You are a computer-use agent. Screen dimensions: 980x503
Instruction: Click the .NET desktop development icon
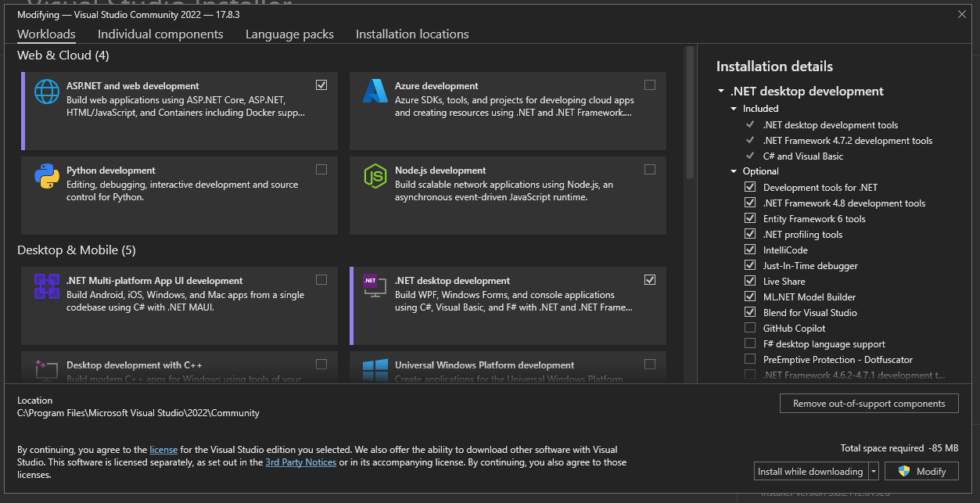375,286
